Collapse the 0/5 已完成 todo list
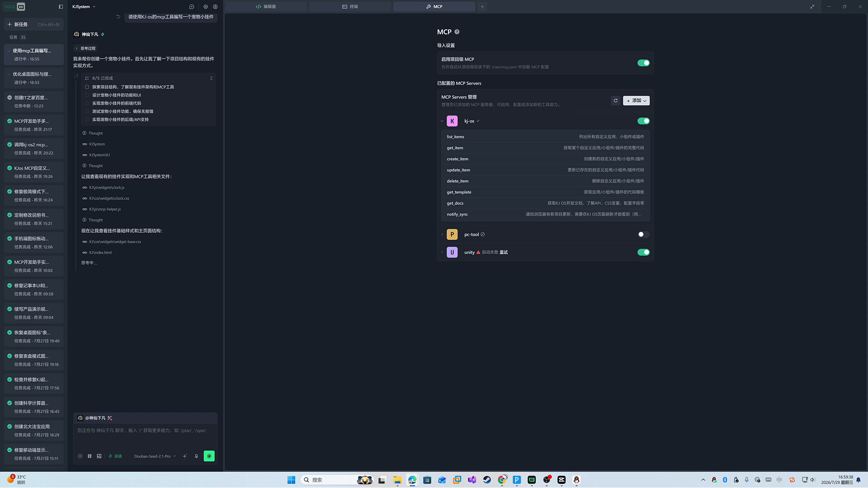This screenshot has height=488, width=868. [211, 78]
